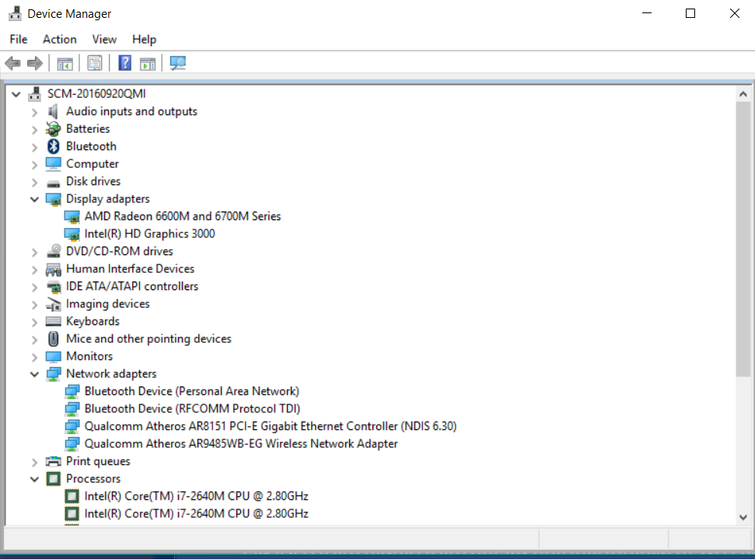
Task: Maximize the Device Manager window
Action: (690, 13)
